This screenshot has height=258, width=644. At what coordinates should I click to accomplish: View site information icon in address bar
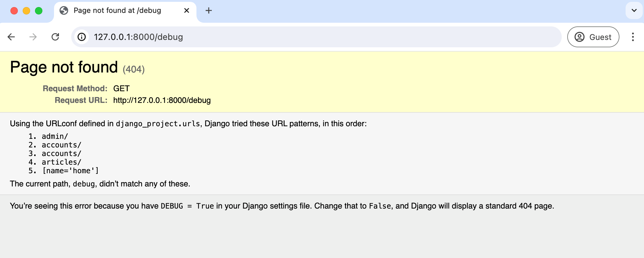pyautogui.click(x=82, y=37)
